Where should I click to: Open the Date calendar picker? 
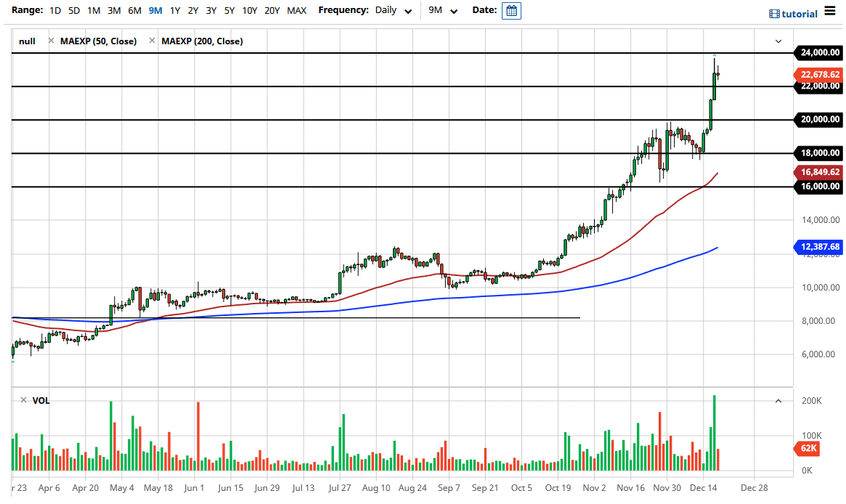(x=511, y=10)
